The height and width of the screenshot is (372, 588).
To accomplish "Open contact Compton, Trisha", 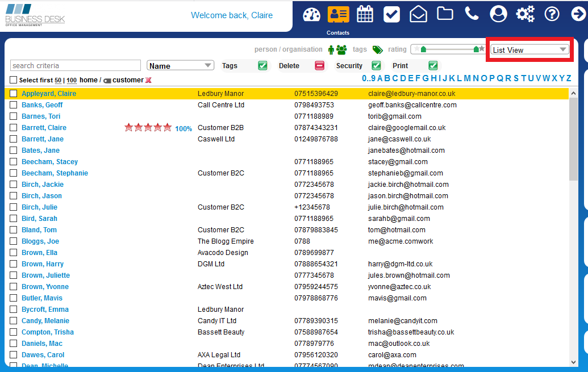I will click(48, 332).
